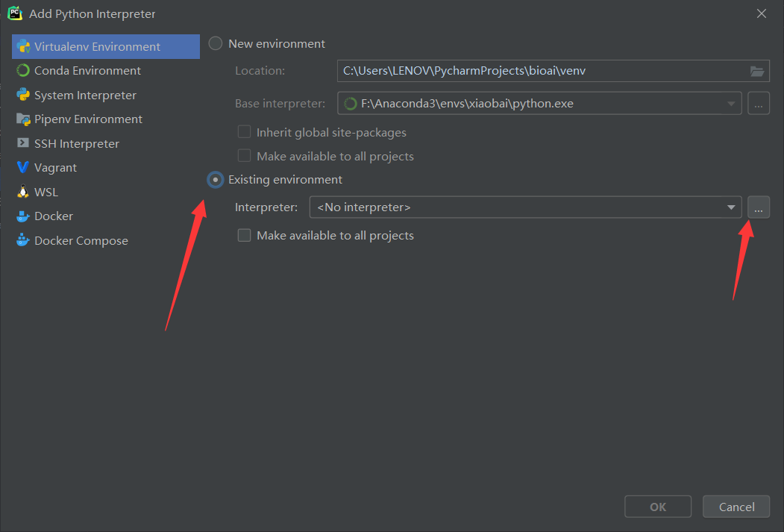Click the folder browse icon in Location field
The width and height of the screenshot is (784, 532).
click(x=757, y=71)
